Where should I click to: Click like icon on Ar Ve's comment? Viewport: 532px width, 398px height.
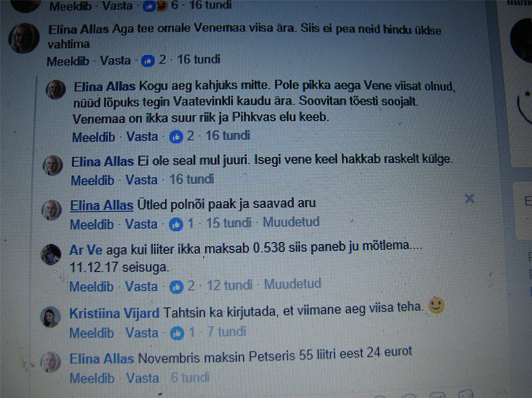click(177, 287)
